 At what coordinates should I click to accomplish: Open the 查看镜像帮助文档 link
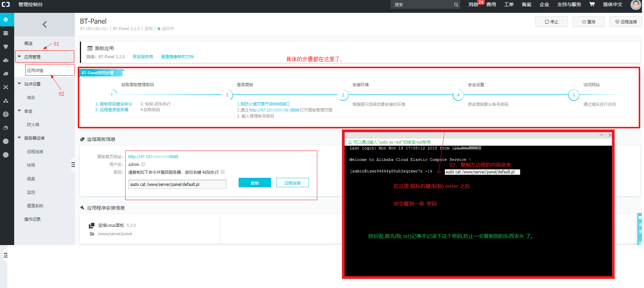(177, 57)
